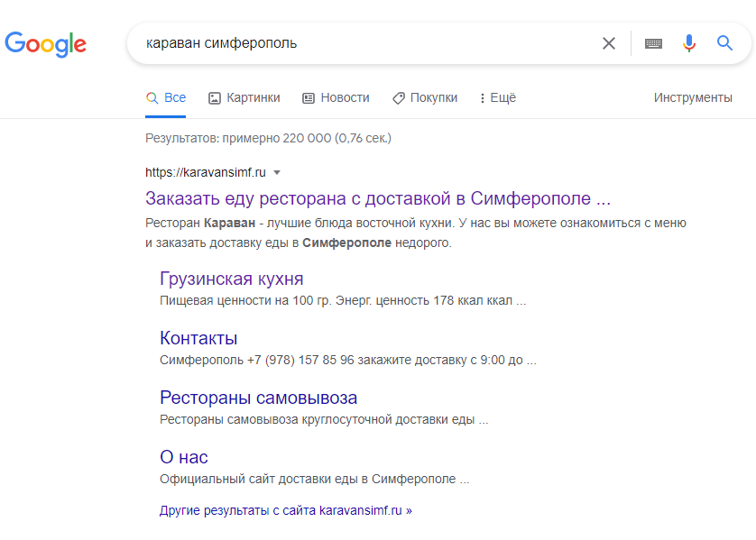Click the Новости newspaper icon

[x=309, y=98]
